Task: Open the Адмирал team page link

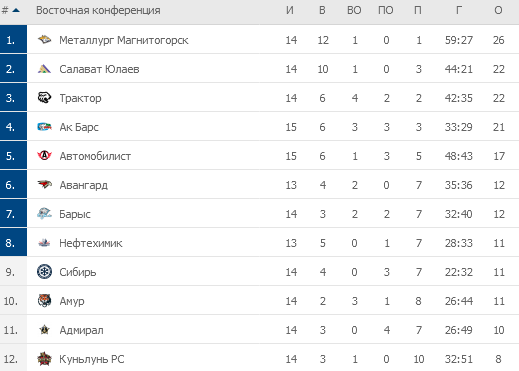Action: pos(81,330)
